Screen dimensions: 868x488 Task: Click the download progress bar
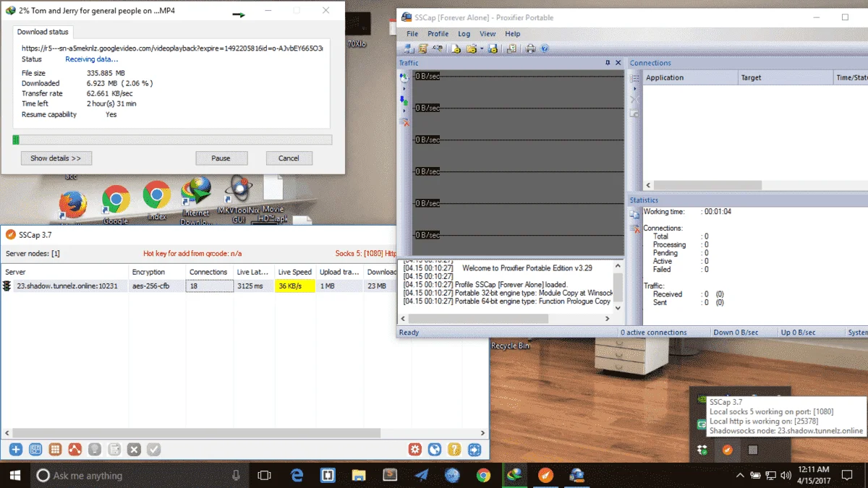(172, 140)
